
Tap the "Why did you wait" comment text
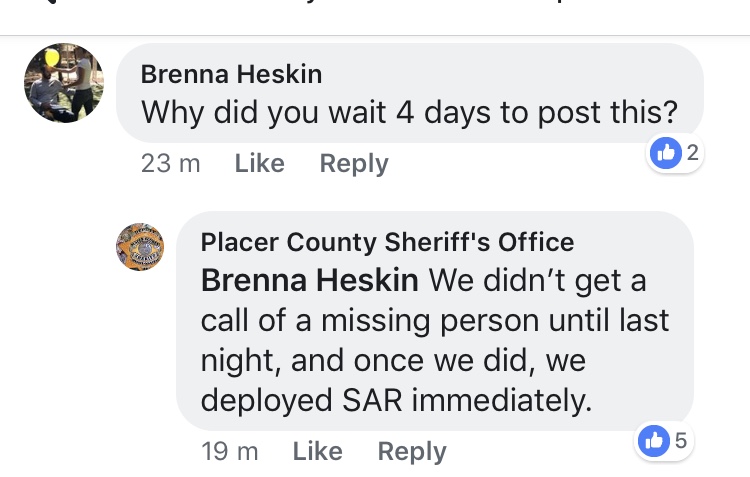[x=410, y=112]
